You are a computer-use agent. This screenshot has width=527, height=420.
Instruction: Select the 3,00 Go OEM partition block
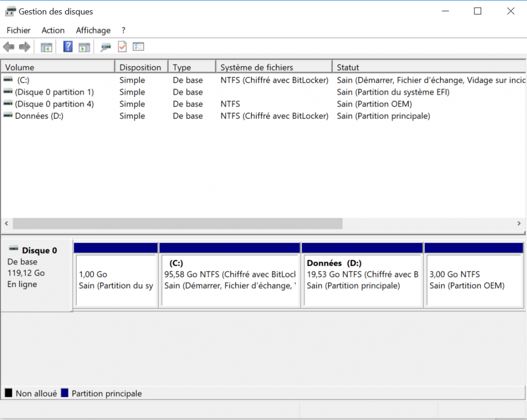[473, 275]
